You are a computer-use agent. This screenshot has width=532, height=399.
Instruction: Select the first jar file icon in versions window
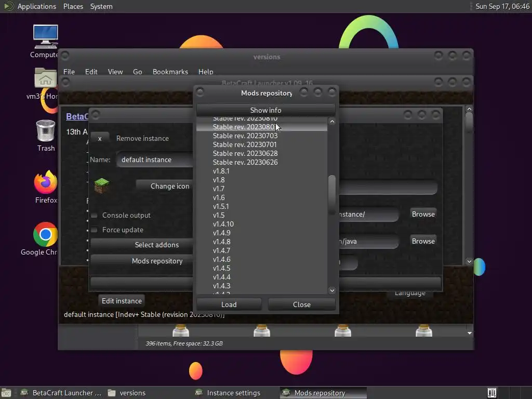coord(180,330)
